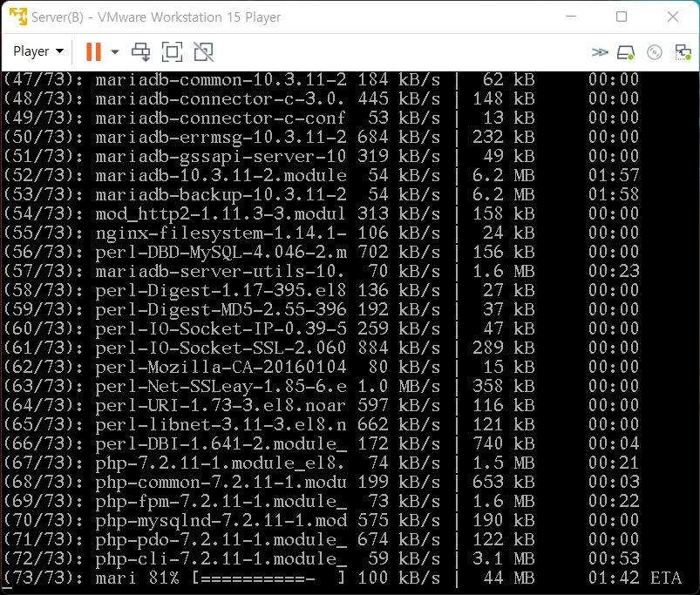The width and height of the screenshot is (700, 595).
Task: Click the php-mysqlnd-7.2.11-1.mod line
Action: tap(322, 520)
